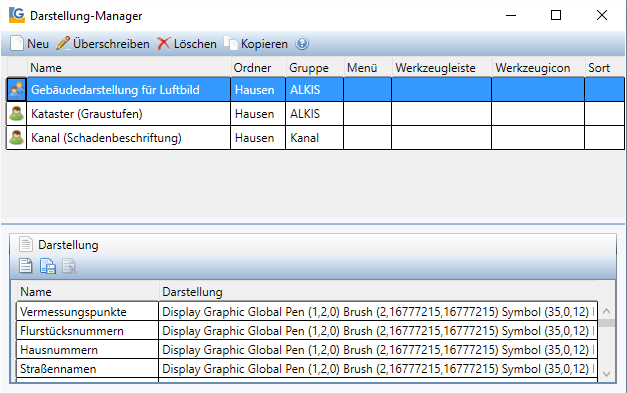This screenshot has height=393, width=627.
Task: Click the Darstellung panel header page icon
Action: [26, 244]
